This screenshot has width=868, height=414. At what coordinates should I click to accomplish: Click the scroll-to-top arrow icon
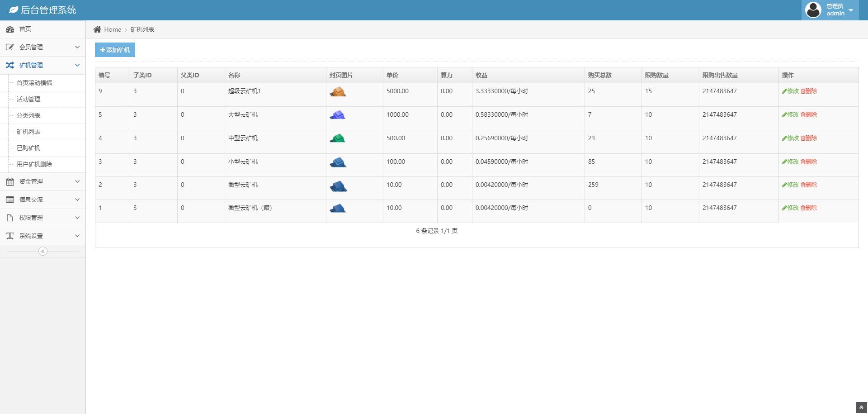861,408
